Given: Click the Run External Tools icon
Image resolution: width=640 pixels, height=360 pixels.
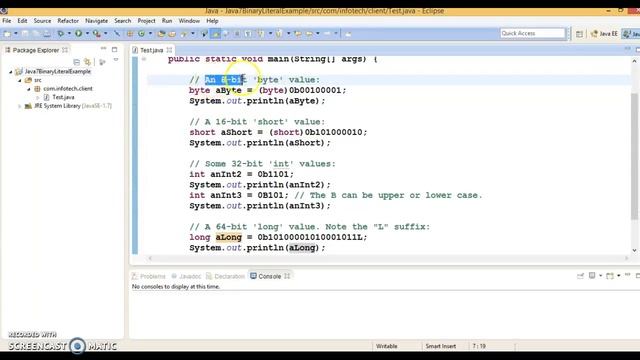Looking at the screenshot, I should 97,33.
